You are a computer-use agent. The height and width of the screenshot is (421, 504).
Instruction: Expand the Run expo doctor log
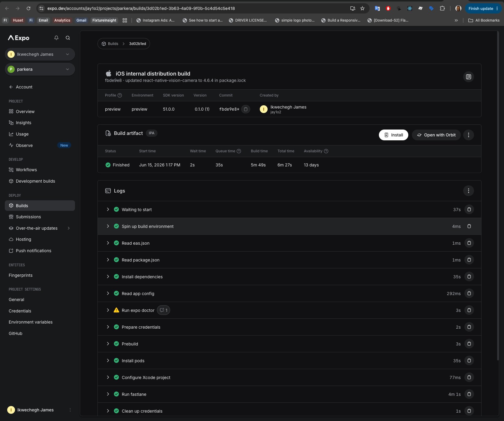point(108,310)
